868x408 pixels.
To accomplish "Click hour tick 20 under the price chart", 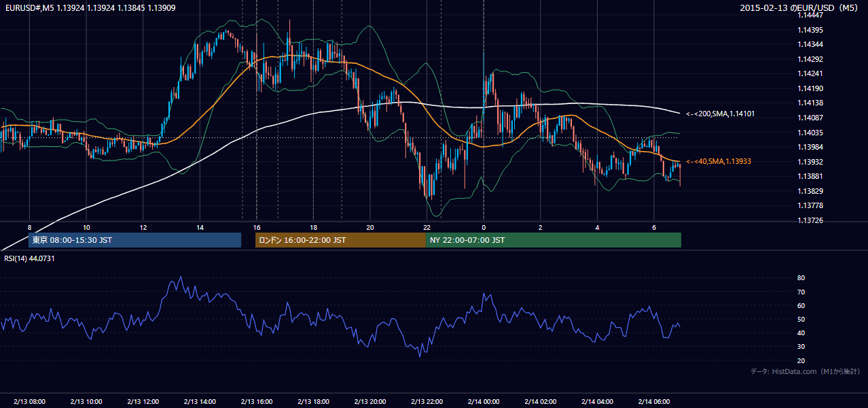I will (370, 227).
